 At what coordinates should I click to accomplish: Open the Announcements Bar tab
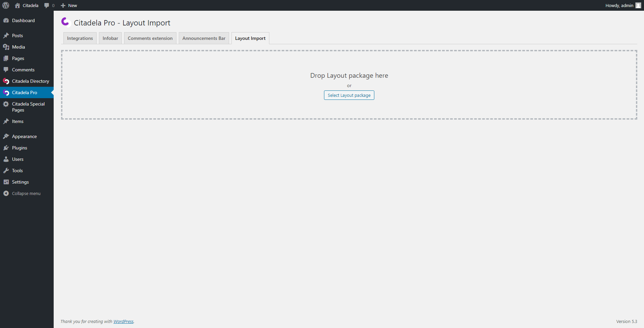click(x=204, y=38)
